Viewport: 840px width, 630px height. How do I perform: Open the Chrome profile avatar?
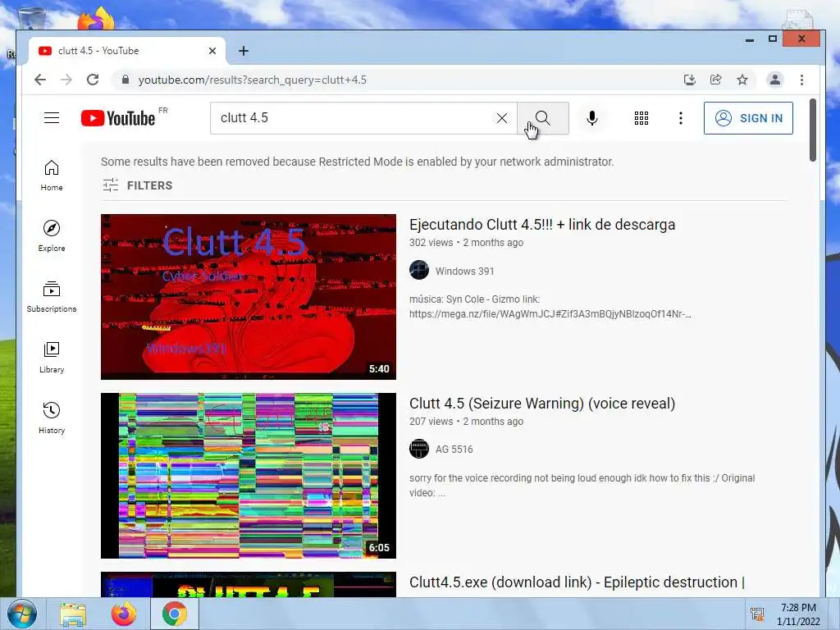click(x=774, y=80)
